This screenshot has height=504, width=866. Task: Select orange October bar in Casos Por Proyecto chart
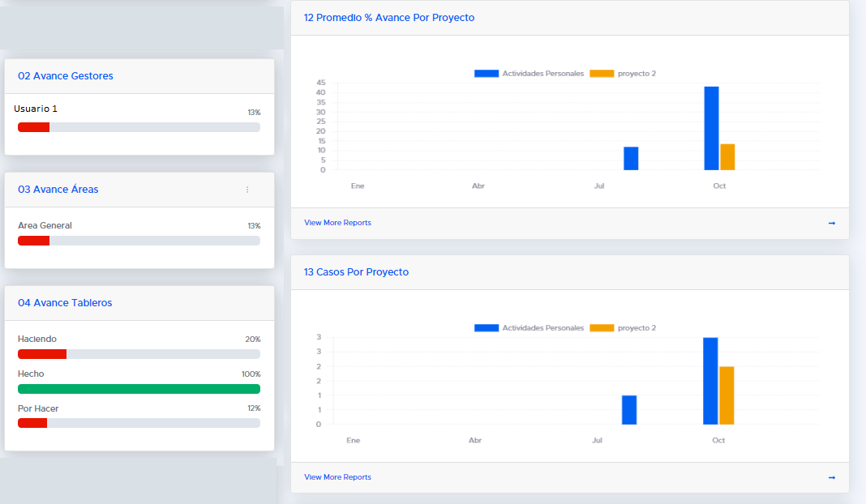pos(727,395)
